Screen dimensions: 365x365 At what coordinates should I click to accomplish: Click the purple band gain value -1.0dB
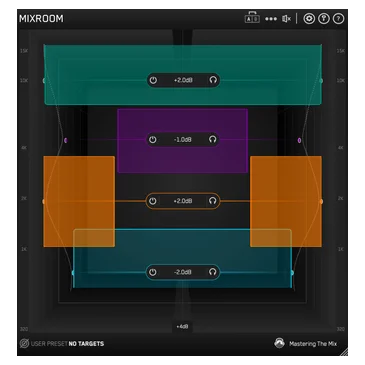(x=183, y=140)
